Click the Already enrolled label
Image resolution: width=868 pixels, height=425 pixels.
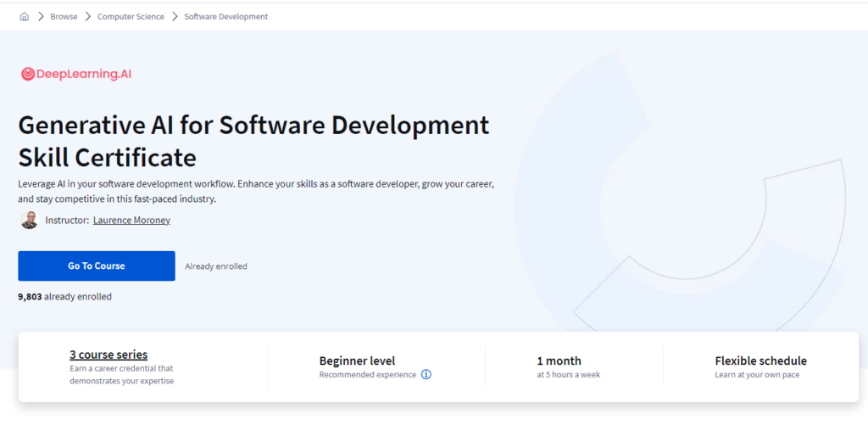click(216, 266)
